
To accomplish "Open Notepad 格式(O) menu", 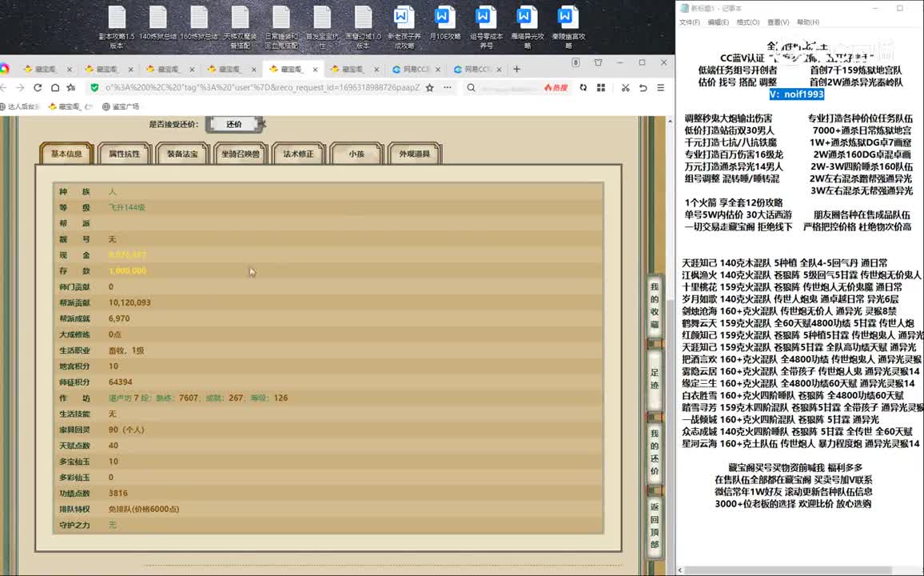I will point(748,22).
